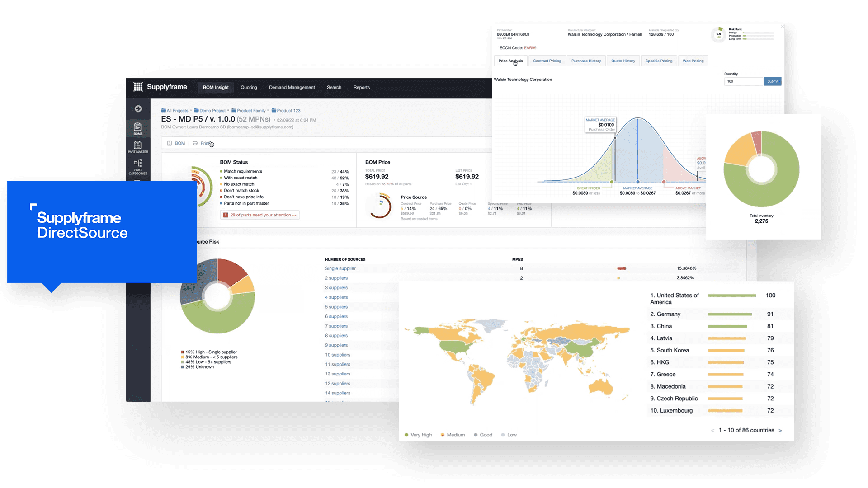Open the BOMs sidebar section
The height and width of the screenshot is (488, 868).
point(138,129)
